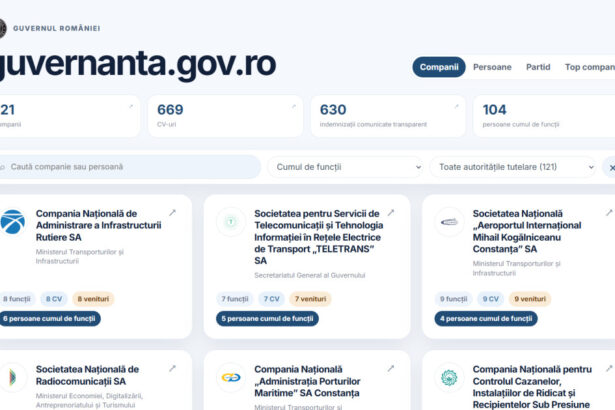Open the Companii tab
615x410 pixels.
pyautogui.click(x=439, y=67)
